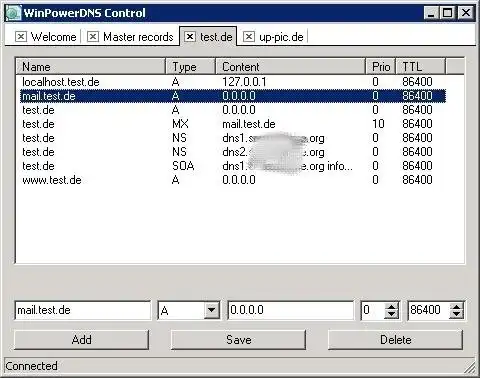Sort records by the TTL column header
The image size is (480, 378).
point(421,66)
